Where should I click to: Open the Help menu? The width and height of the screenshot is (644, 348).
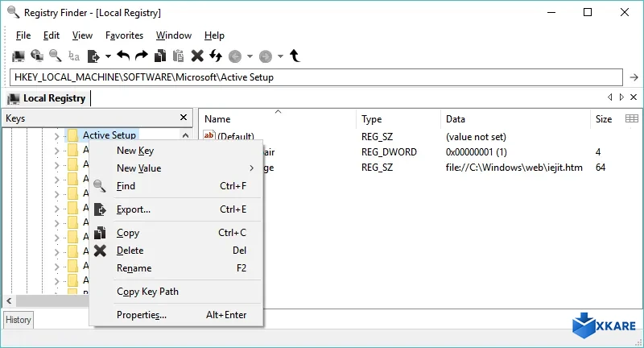tap(214, 35)
